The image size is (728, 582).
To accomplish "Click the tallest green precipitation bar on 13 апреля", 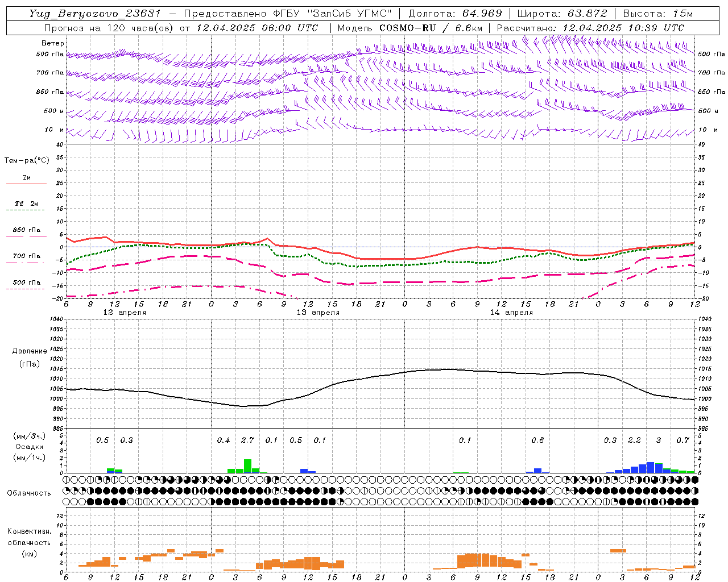I will pyautogui.click(x=247, y=466).
